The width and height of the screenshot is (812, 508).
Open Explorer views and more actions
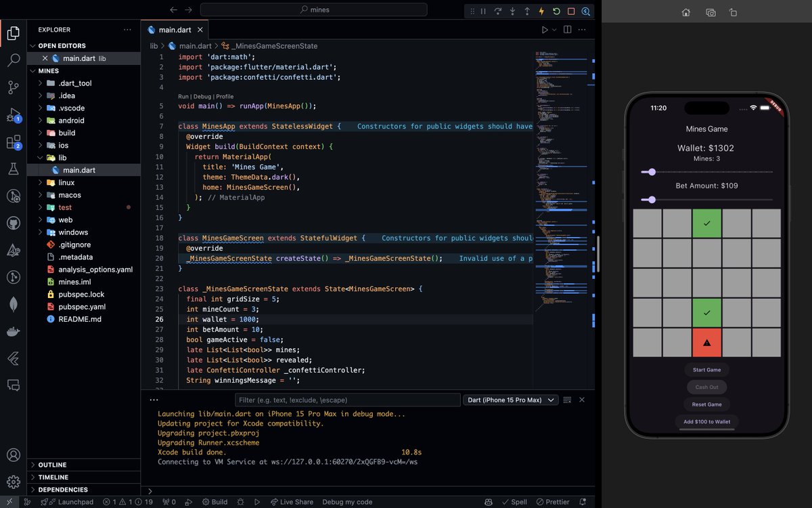[127, 30]
